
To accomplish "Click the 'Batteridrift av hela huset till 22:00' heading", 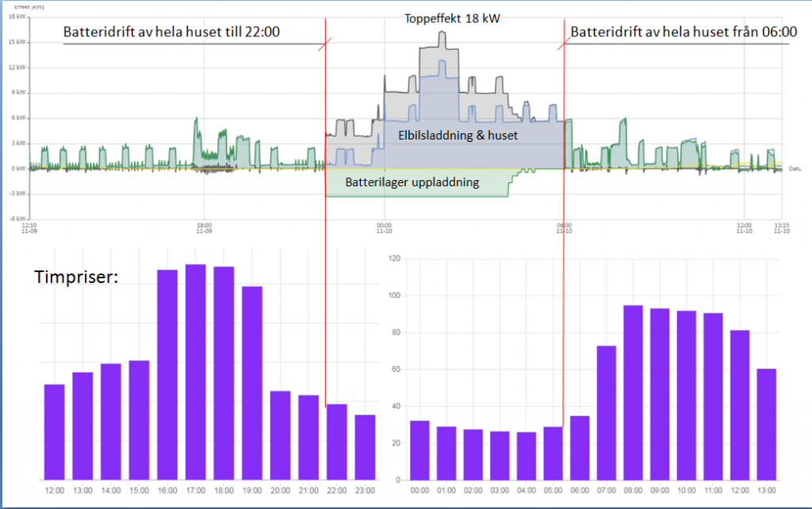I will pyautogui.click(x=171, y=32).
